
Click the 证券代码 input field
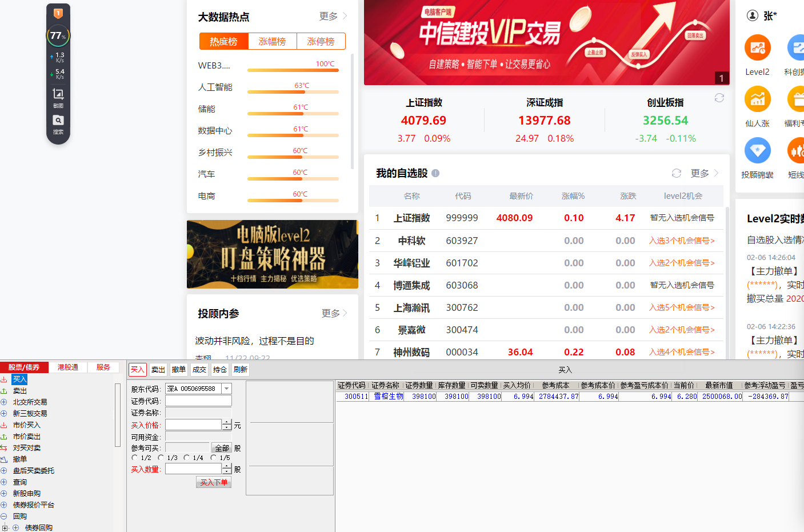(198, 401)
